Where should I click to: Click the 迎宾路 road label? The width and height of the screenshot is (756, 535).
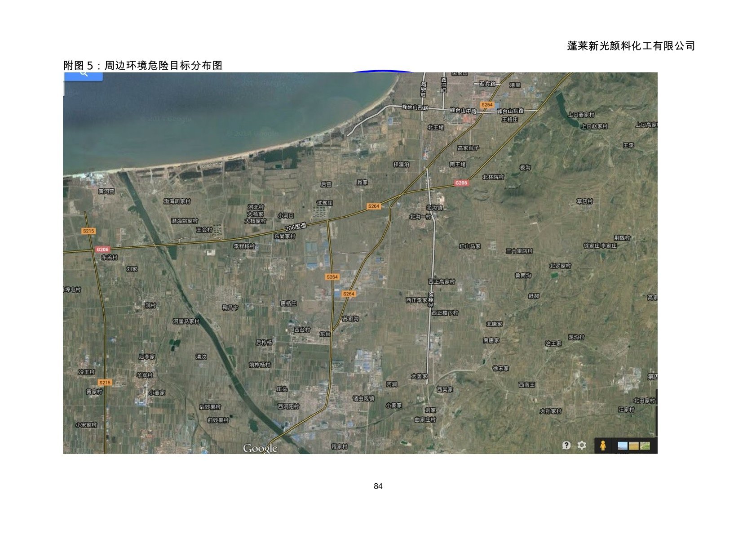click(487, 84)
